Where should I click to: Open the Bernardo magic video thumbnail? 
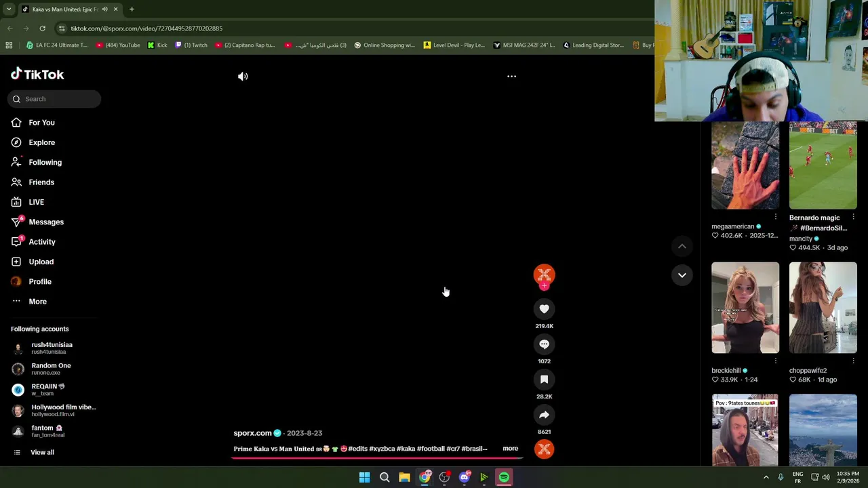click(823, 166)
